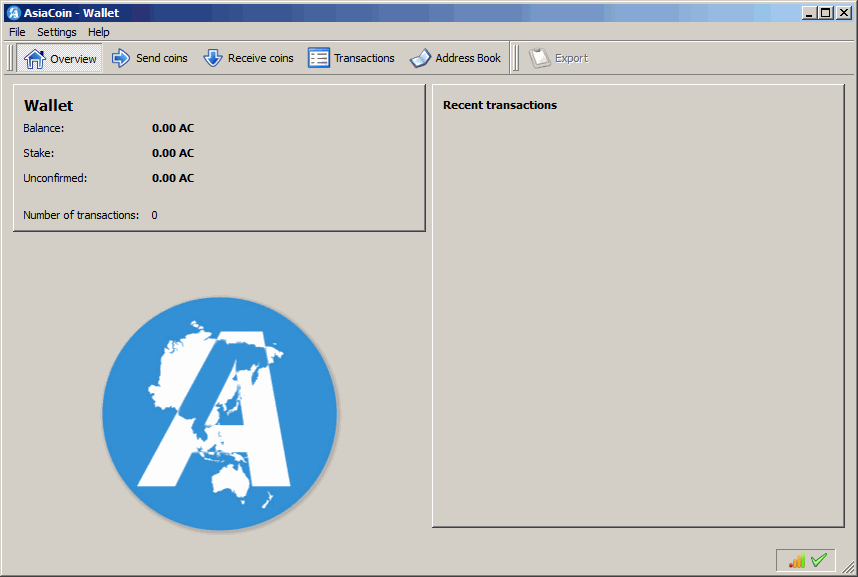Close the AsiaCoin Wallet window
The height and width of the screenshot is (577, 858).
(844, 13)
